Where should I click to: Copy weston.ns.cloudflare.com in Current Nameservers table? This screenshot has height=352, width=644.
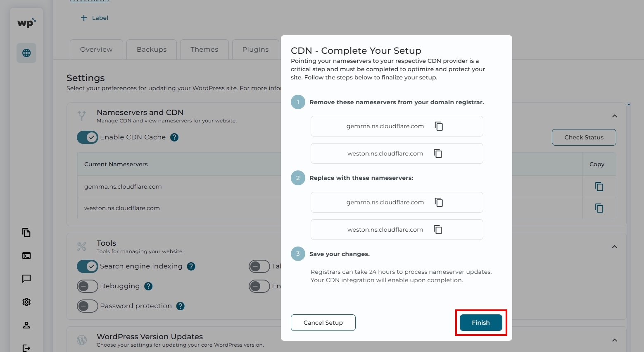(599, 208)
